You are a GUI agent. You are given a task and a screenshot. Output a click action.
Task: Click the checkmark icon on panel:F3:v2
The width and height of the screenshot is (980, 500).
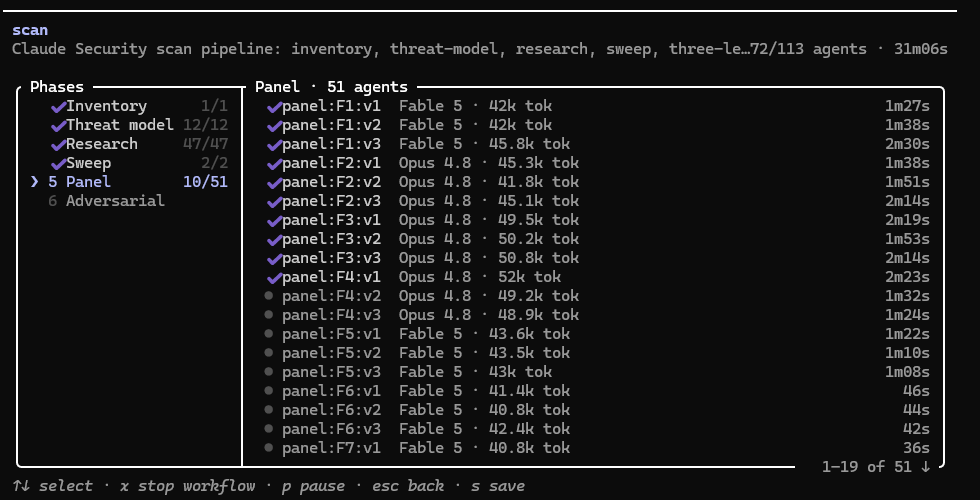tap(274, 239)
